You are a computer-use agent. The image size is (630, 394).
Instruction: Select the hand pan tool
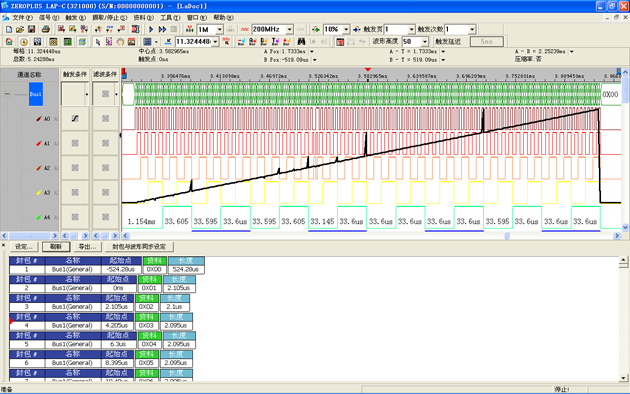[x=120, y=42]
